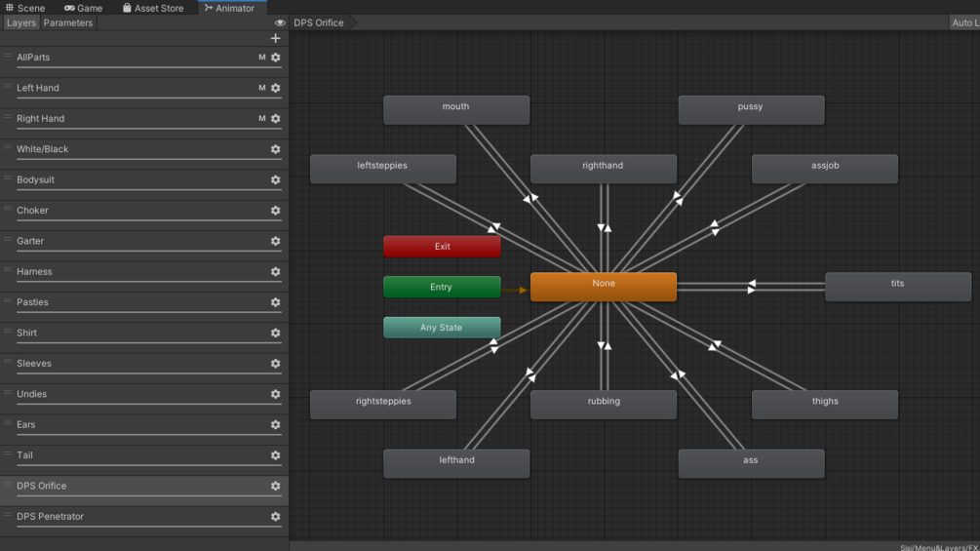The height and width of the screenshot is (551, 980).
Task: Click the M mask indicator on Left Hand
Action: [262, 88]
